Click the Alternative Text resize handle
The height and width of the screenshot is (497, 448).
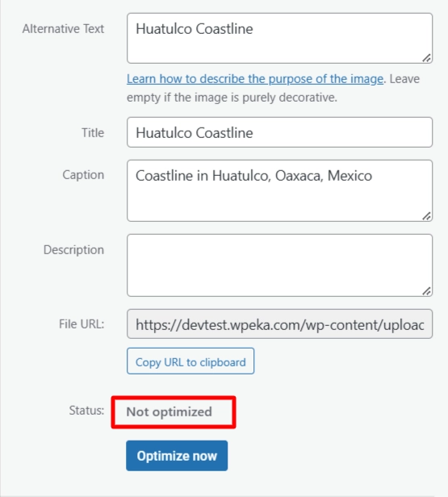click(x=426, y=58)
